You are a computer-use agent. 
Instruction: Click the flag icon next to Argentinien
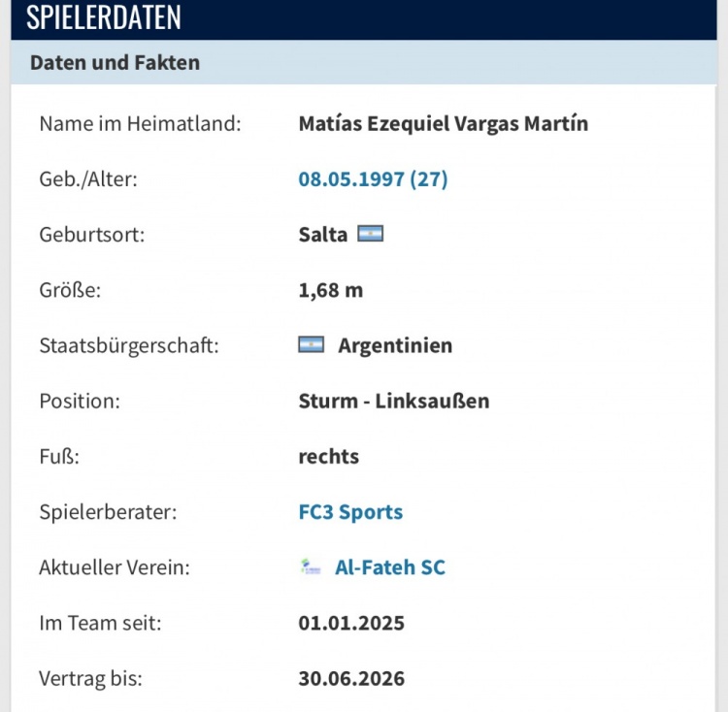[x=311, y=345]
